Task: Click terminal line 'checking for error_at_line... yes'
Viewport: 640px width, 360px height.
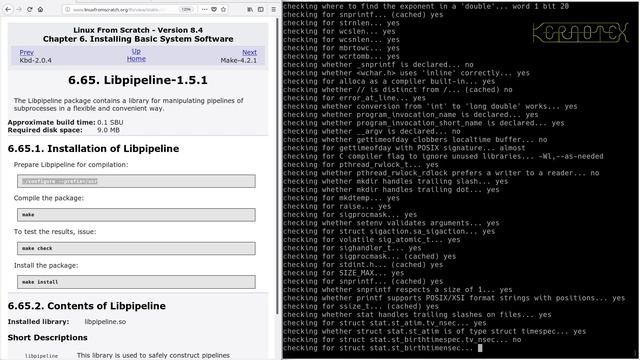Action: click(x=354, y=98)
